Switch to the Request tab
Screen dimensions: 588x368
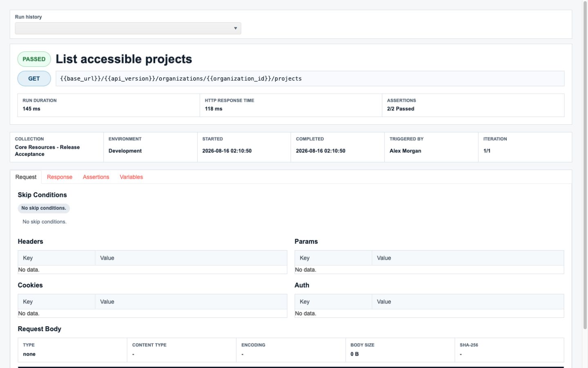26,177
